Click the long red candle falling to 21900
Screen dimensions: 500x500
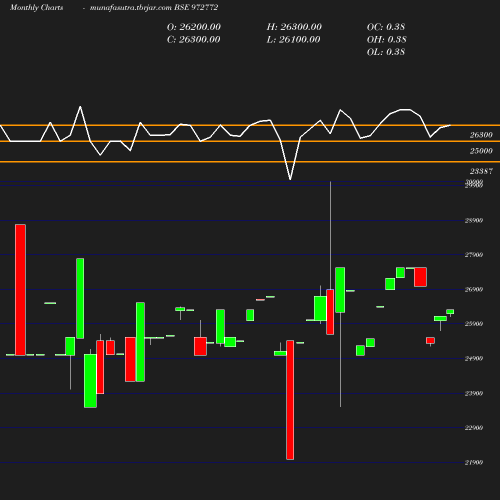pyautogui.click(x=290, y=400)
